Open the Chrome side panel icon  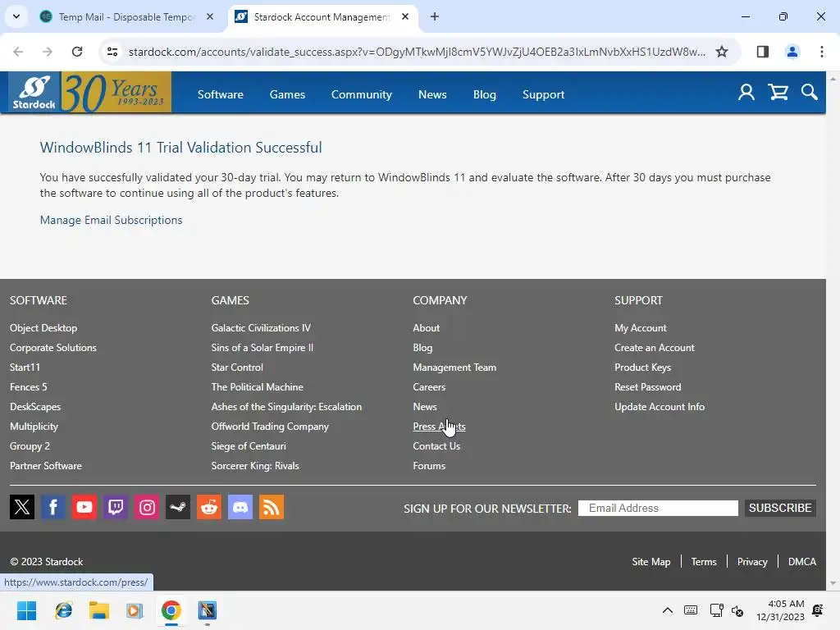coord(762,52)
